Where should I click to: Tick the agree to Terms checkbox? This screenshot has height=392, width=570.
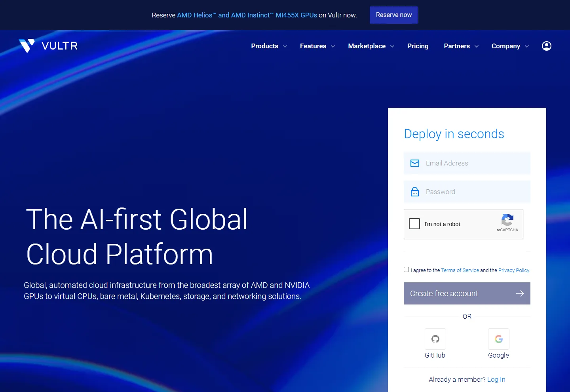pyautogui.click(x=406, y=270)
